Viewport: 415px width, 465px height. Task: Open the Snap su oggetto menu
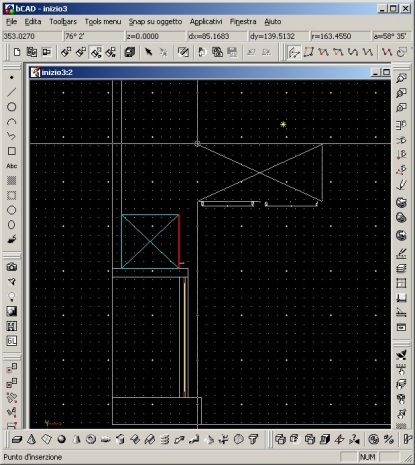155,22
